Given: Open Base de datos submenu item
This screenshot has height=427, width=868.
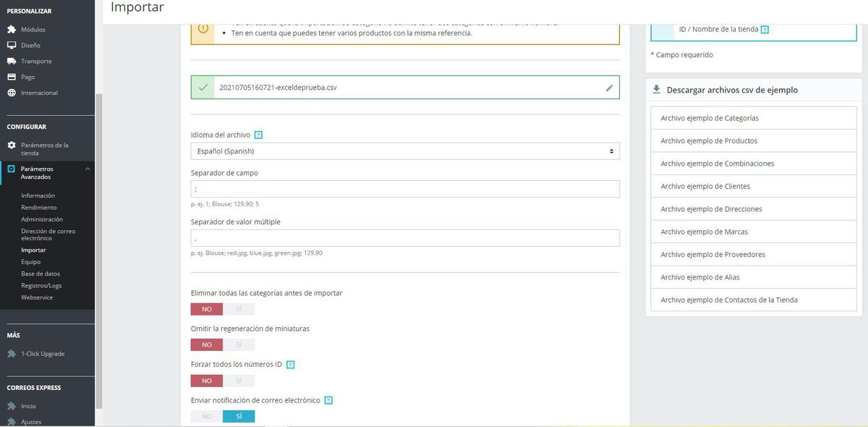Looking at the screenshot, I should click(41, 274).
